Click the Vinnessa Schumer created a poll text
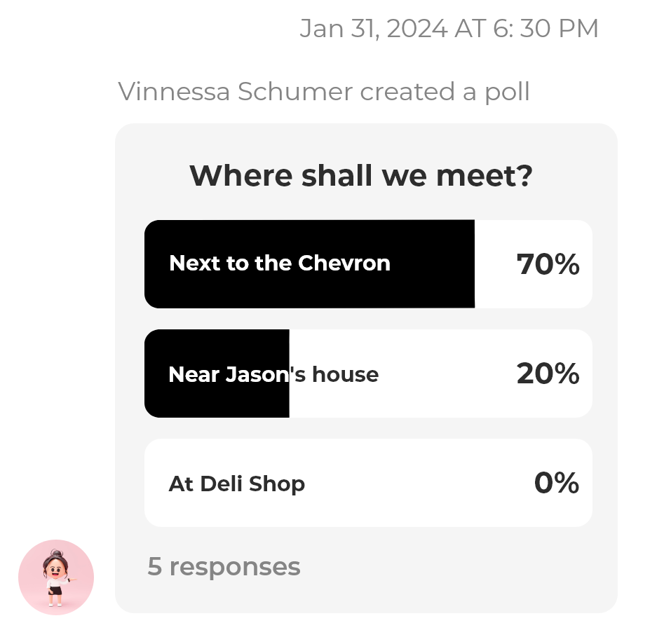The height and width of the screenshot is (644, 657). tap(324, 92)
